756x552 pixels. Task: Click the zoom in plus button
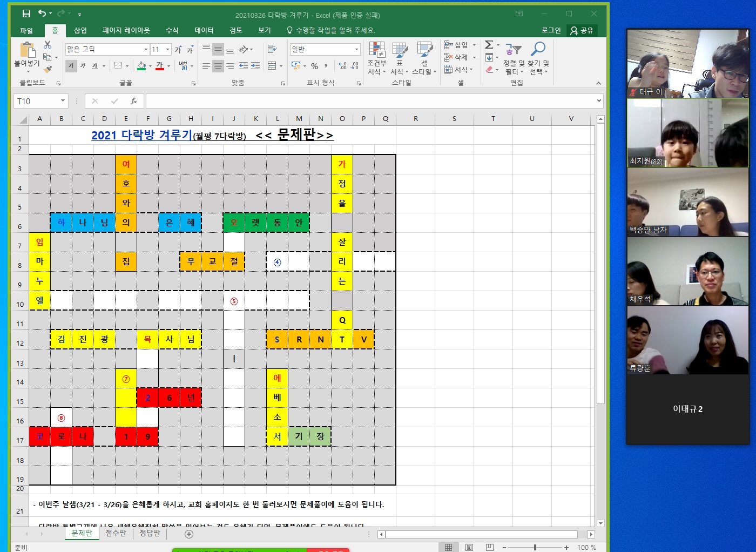tap(566, 547)
